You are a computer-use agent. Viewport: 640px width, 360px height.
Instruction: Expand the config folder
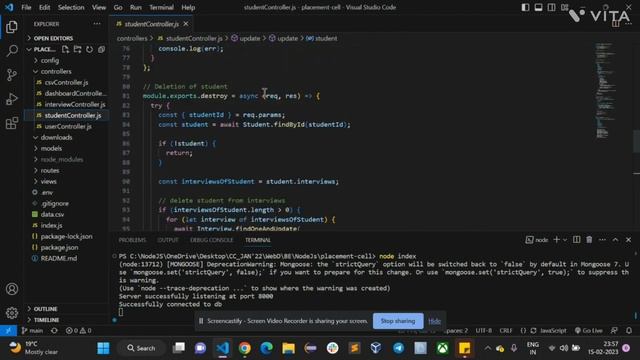click(x=50, y=60)
